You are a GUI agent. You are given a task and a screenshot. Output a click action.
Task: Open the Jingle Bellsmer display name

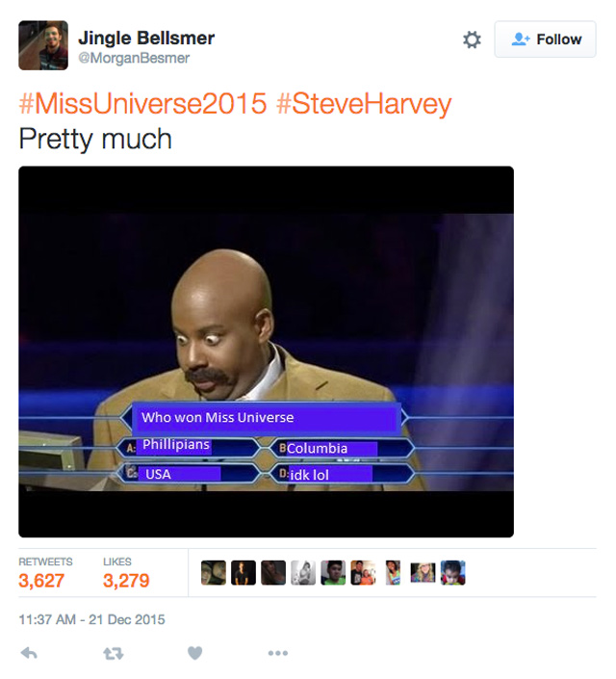[x=146, y=39]
